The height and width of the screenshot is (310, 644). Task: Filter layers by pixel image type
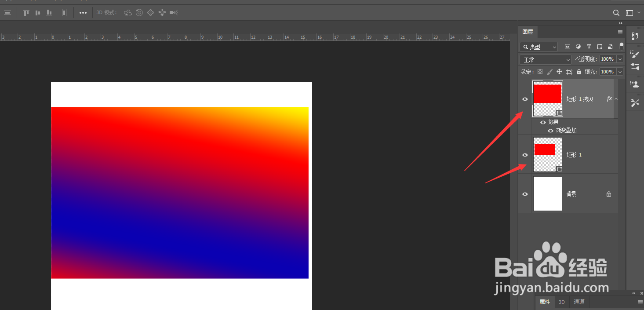coord(568,47)
